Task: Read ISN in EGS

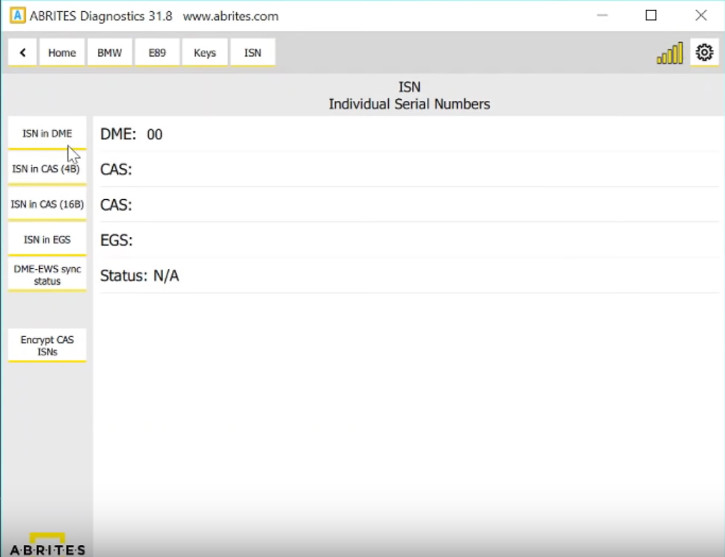Action: pos(47,239)
